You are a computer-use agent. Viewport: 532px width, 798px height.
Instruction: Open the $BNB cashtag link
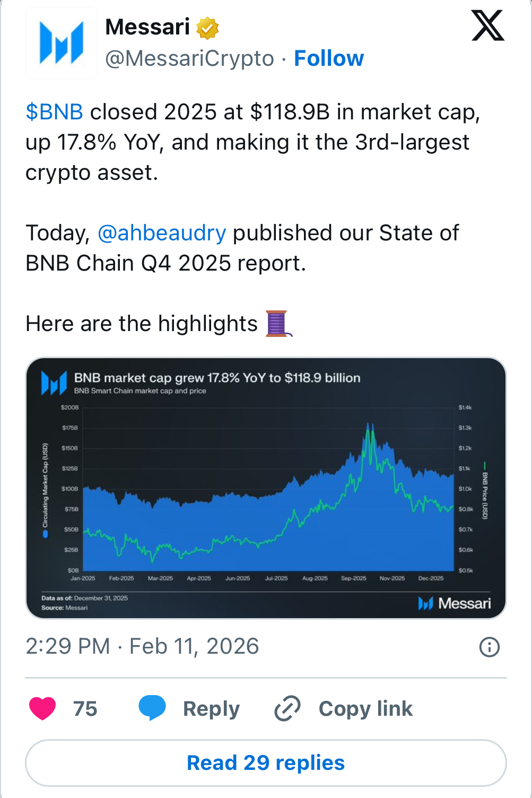click(x=54, y=112)
